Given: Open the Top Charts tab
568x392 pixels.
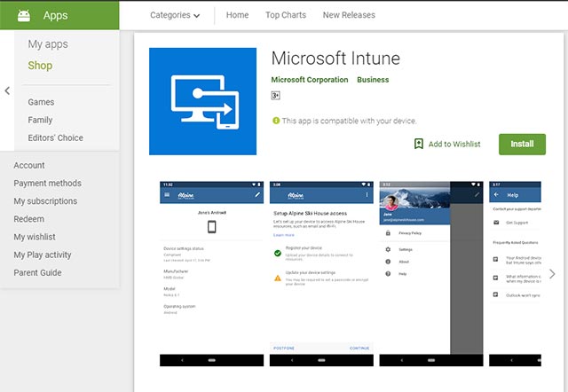Looking at the screenshot, I should pyautogui.click(x=286, y=15).
